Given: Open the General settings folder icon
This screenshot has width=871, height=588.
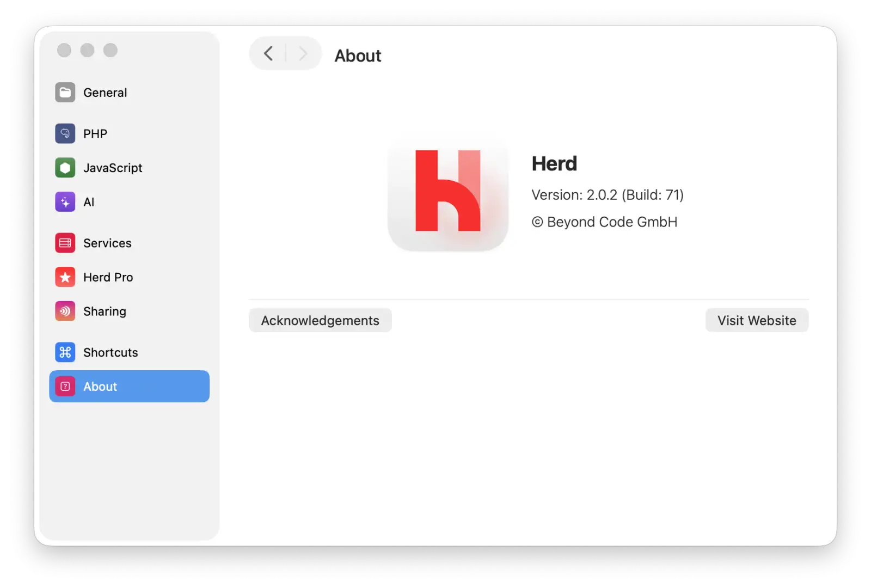Looking at the screenshot, I should point(65,93).
